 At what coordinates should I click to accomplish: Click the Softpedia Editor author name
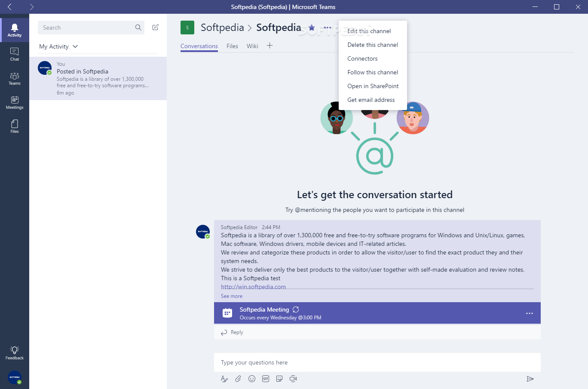239,227
